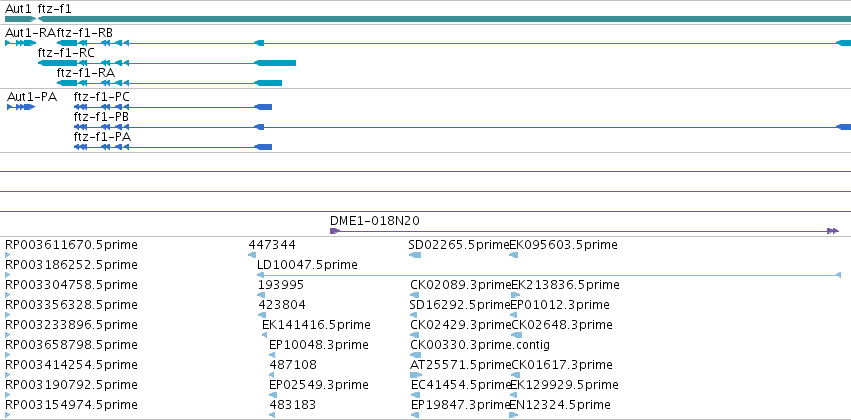The height and width of the screenshot is (420, 851).
Task: Open EST RP003186252.5prime
Action: tap(71, 265)
